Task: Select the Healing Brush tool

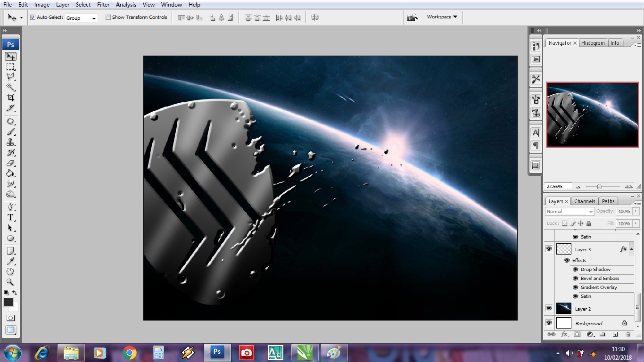Action: (x=10, y=121)
